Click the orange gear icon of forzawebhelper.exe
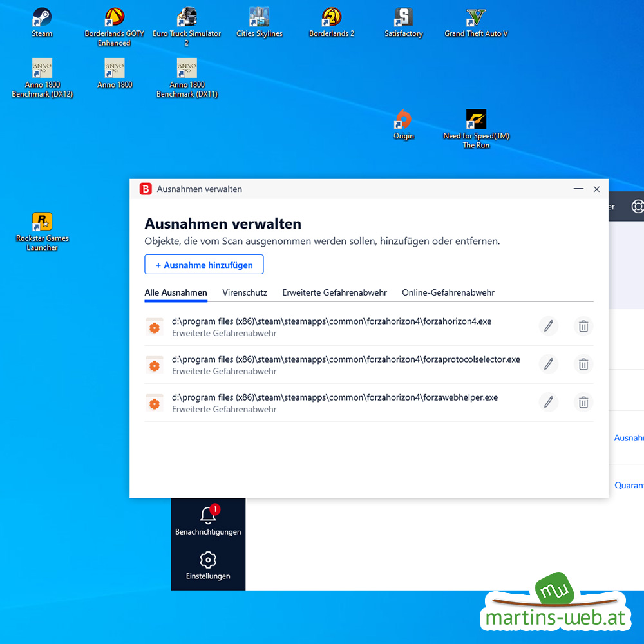 [x=155, y=403]
